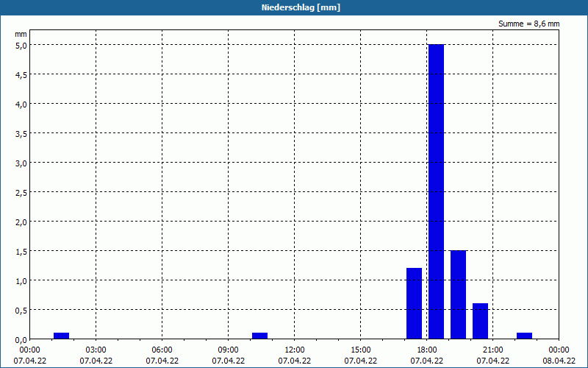This screenshot has width=588, height=368.
Task: Click the small bar after 01:00
Action: click(x=61, y=336)
